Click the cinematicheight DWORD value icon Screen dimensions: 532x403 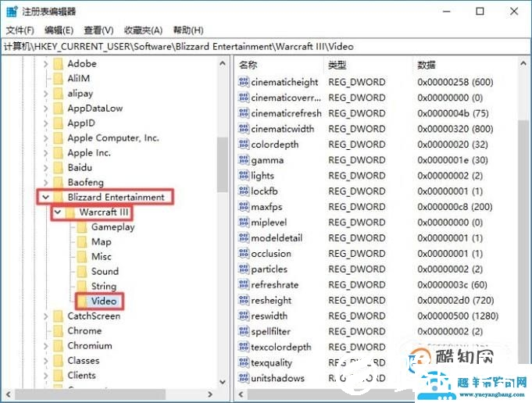244,82
